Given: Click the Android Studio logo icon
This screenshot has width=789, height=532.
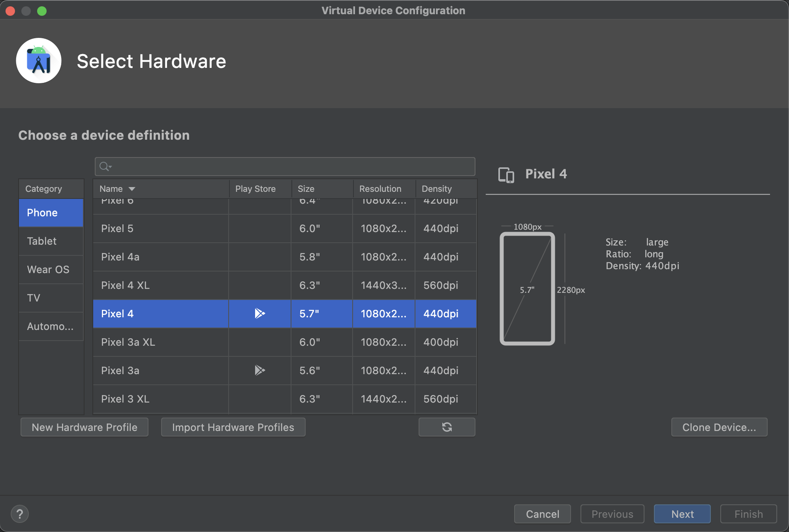Looking at the screenshot, I should [39, 61].
